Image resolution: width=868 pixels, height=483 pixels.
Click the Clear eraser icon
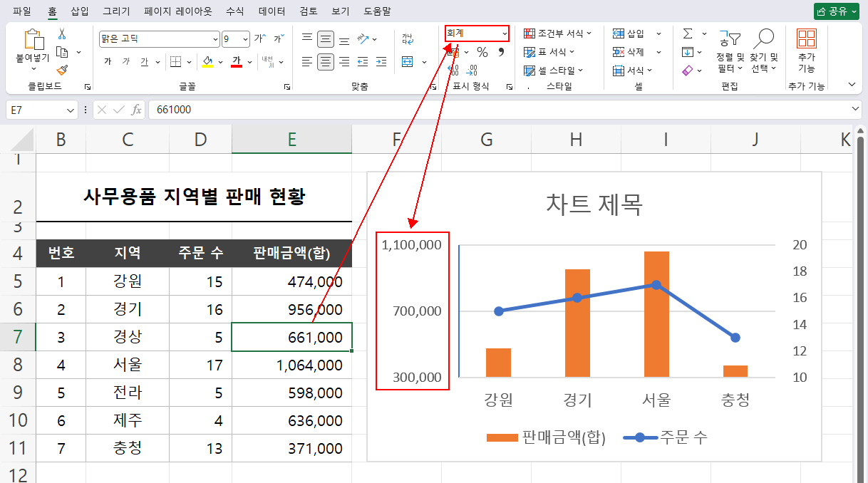click(x=688, y=71)
